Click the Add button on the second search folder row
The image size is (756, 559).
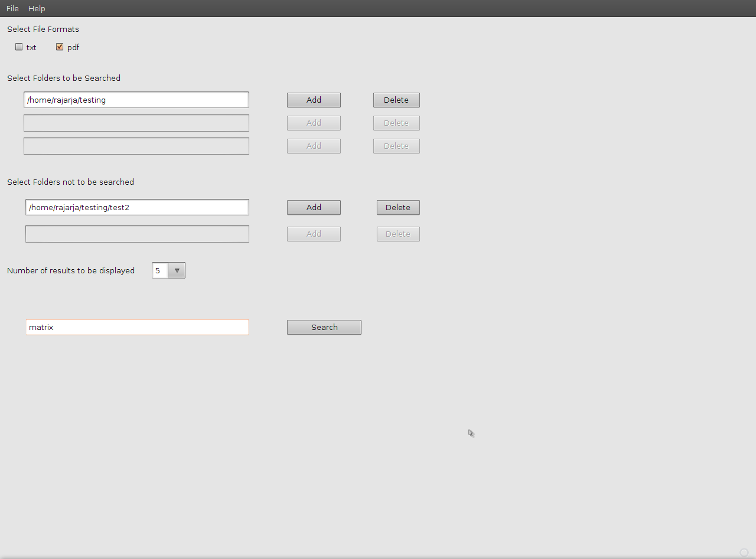313,123
